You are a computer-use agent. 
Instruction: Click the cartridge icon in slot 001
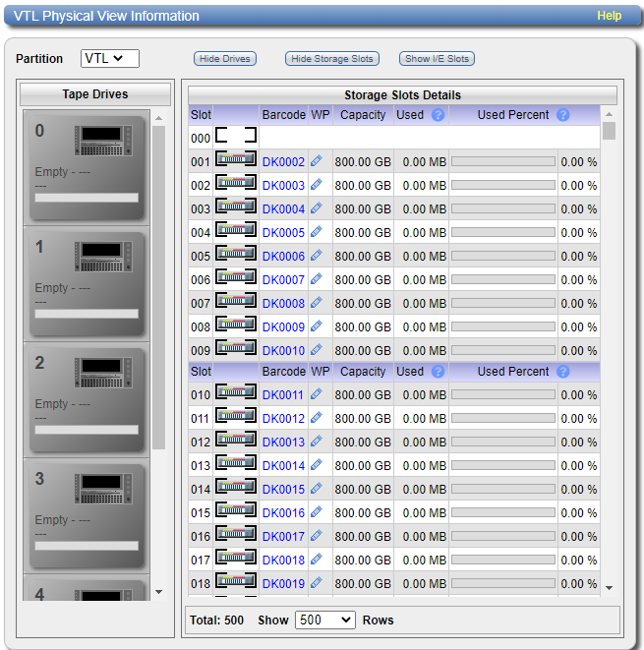click(x=236, y=158)
